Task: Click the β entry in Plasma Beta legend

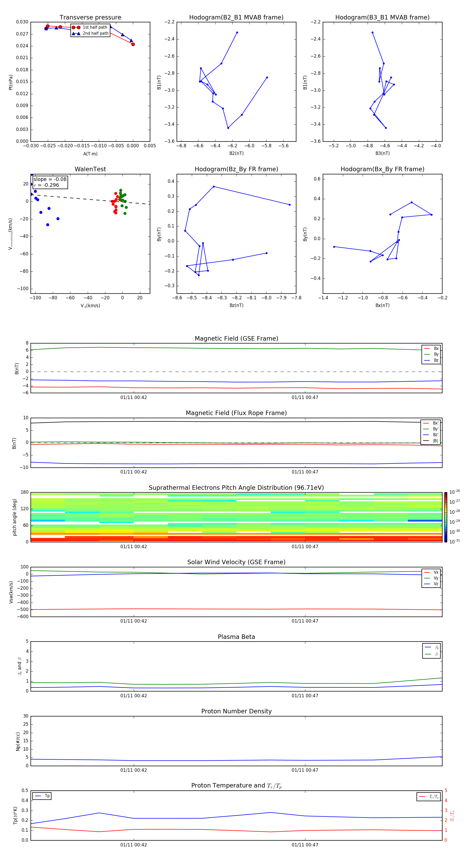Action: 431,654
